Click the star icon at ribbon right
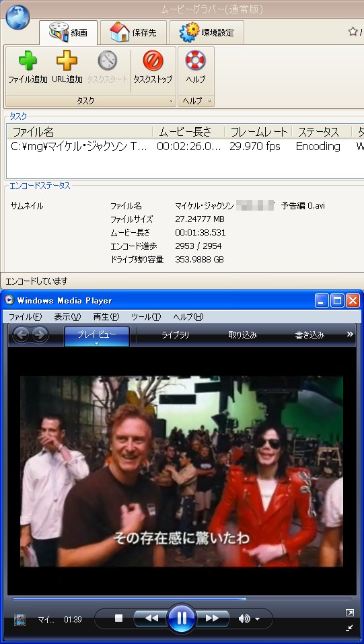Image resolution: width=364 pixels, height=644 pixels. coord(353,32)
